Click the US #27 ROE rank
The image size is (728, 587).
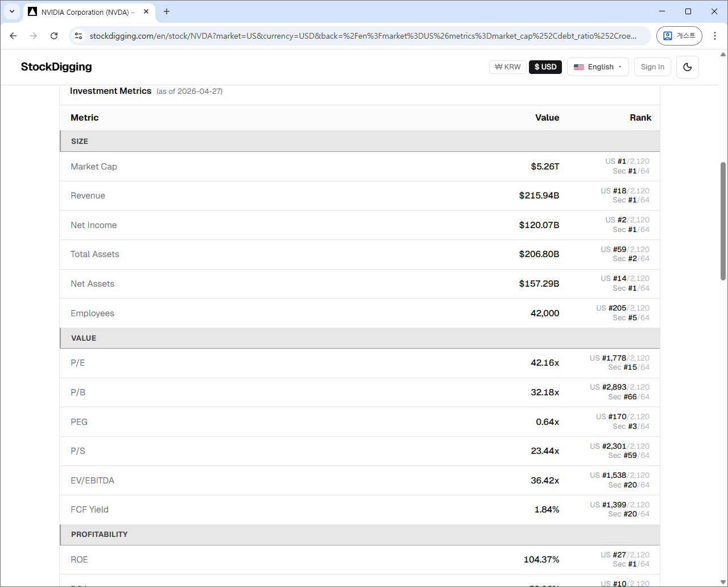tap(625, 555)
